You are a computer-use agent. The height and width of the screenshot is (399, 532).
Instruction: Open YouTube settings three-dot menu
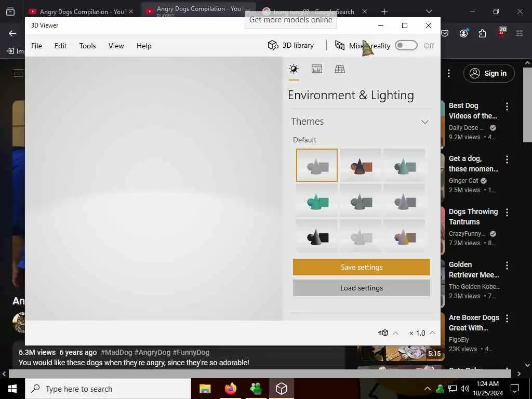449,73
